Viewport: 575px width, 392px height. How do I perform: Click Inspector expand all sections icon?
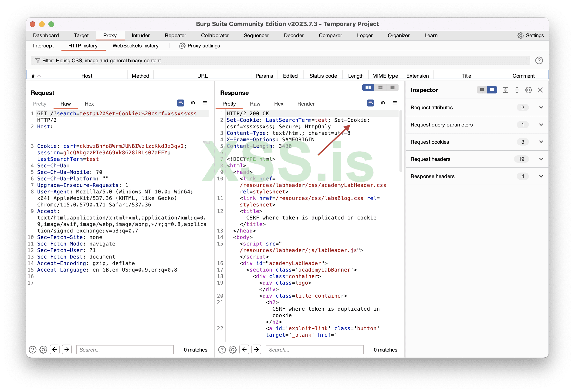[x=505, y=90]
